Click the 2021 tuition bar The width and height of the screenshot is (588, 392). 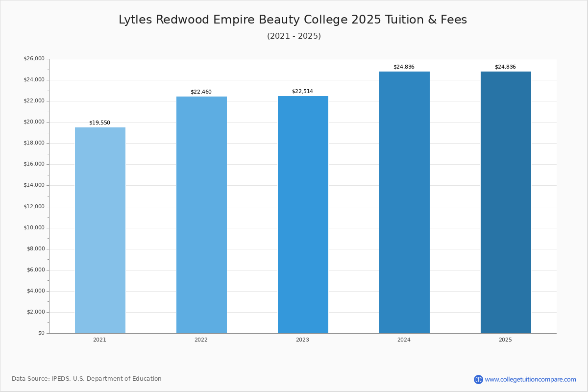point(100,230)
